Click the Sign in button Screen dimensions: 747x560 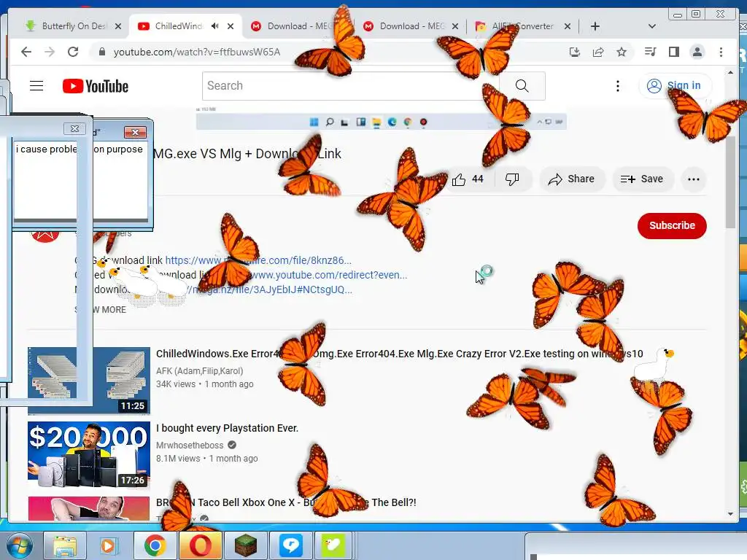(x=675, y=86)
